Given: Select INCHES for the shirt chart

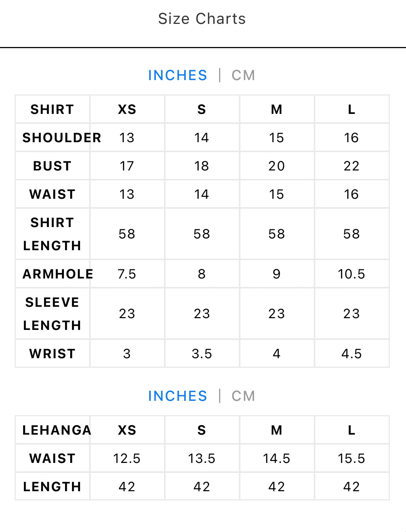Looking at the screenshot, I should tap(178, 75).
